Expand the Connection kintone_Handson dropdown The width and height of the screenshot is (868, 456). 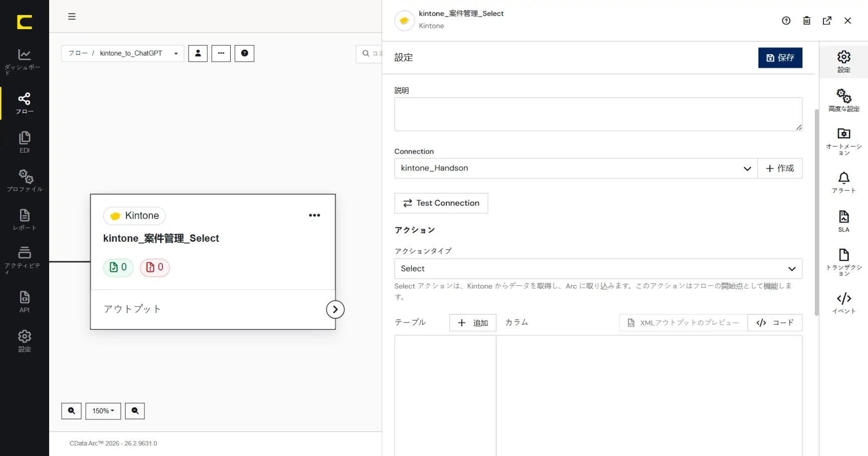pos(576,169)
